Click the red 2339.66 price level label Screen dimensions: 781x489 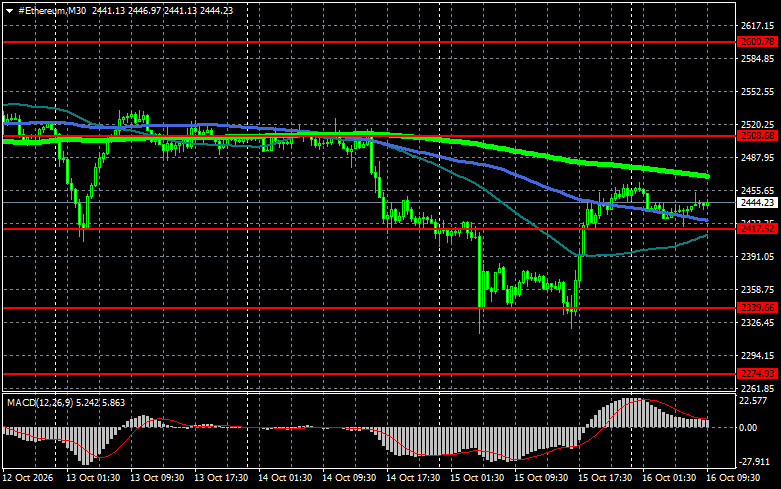(x=758, y=308)
